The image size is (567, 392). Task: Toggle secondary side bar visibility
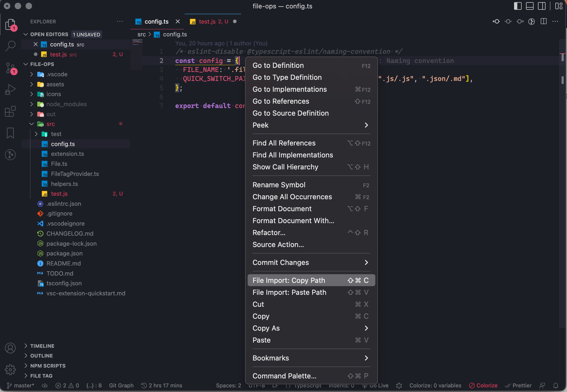[x=542, y=6]
